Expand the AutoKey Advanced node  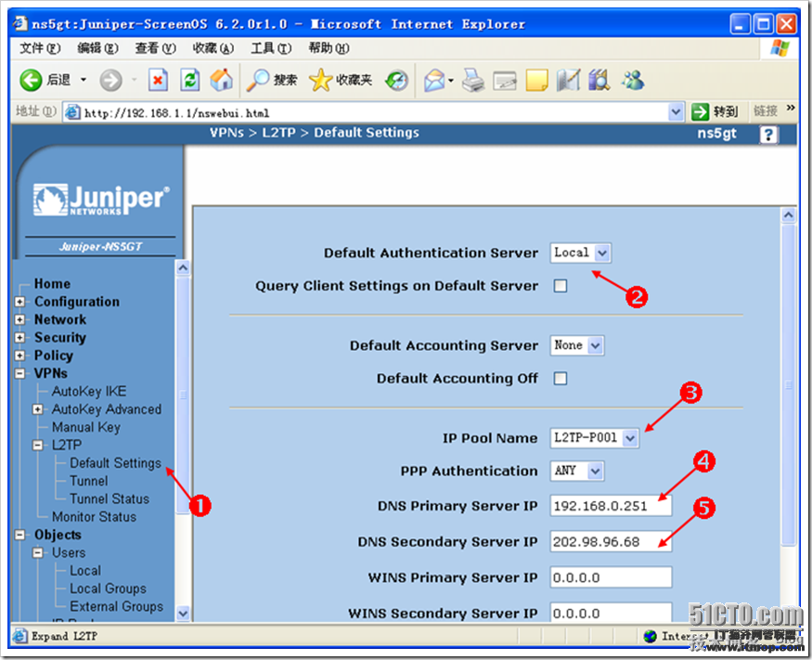point(38,409)
